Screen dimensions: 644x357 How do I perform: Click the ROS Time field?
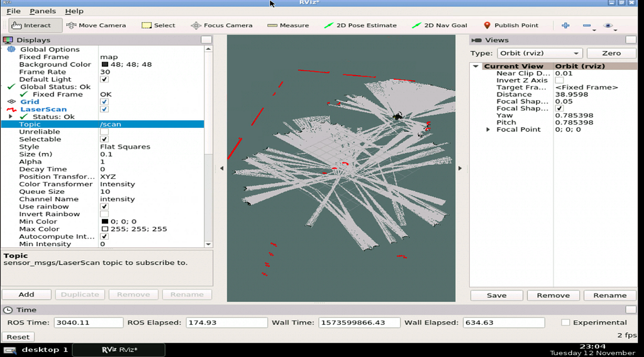point(88,322)
